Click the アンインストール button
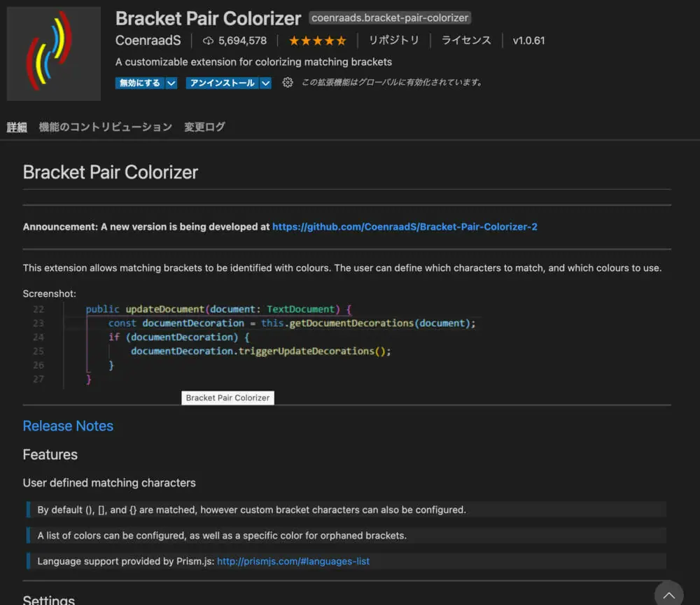The height and width of the screenshot is (605, 700). point(223,83)
